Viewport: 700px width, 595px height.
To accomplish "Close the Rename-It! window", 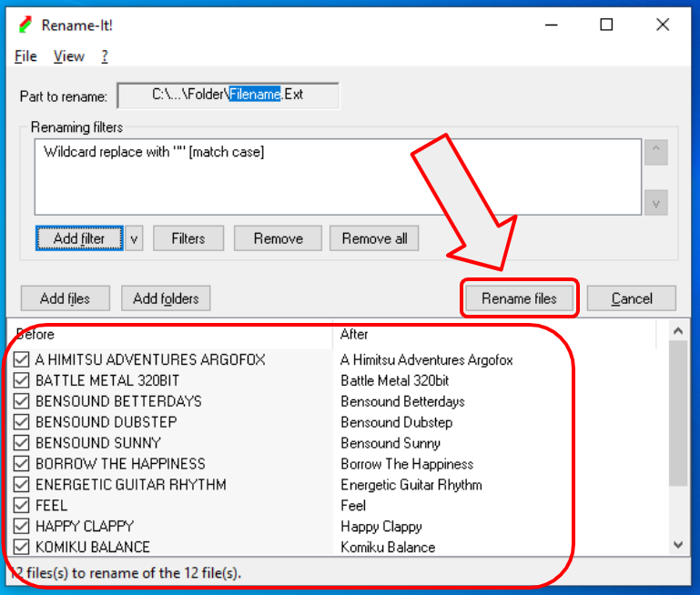I will (x=663, y=25).
